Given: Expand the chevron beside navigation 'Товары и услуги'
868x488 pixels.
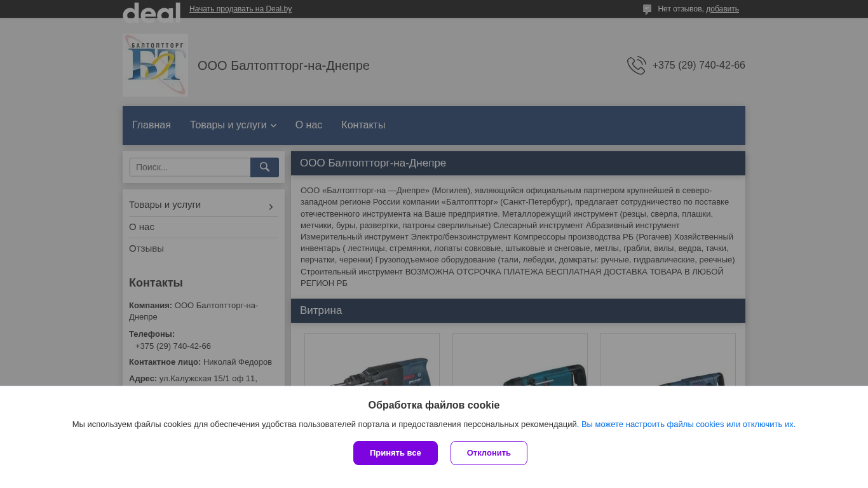Looking at the screenshot, I should point(273,126).
